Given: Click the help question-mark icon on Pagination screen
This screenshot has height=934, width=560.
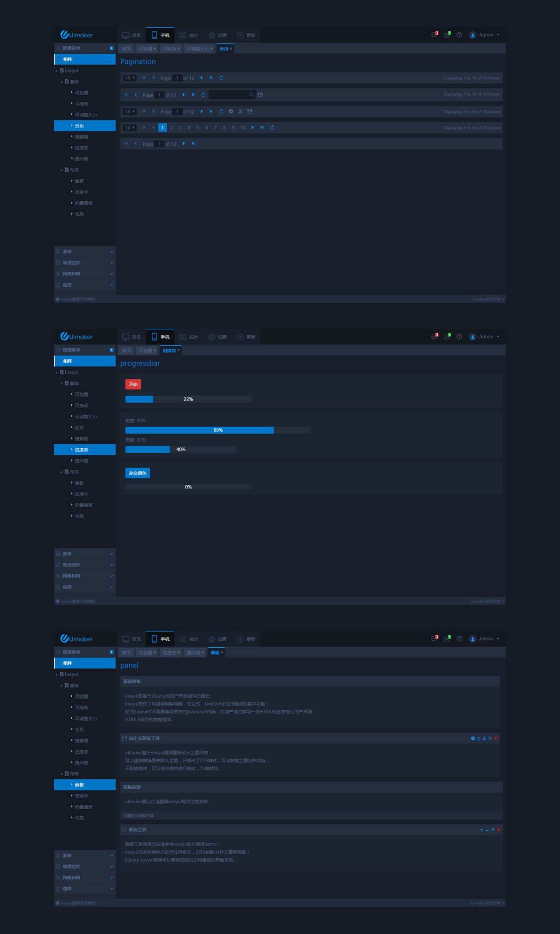Looking at the screenshot, I should [x=459, y=35].
